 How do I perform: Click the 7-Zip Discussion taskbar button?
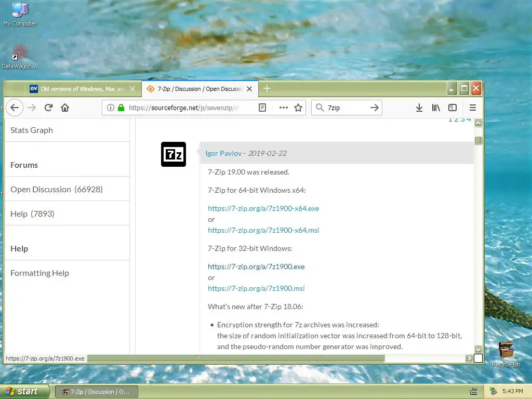(97, 392)
